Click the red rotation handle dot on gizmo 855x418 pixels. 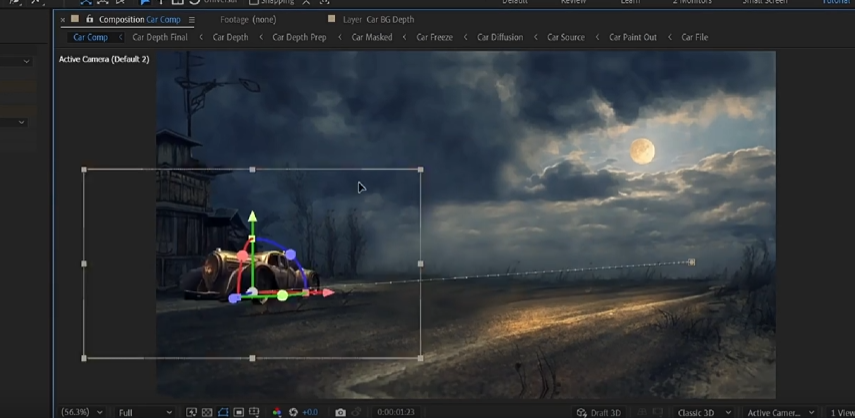point(243,256)
